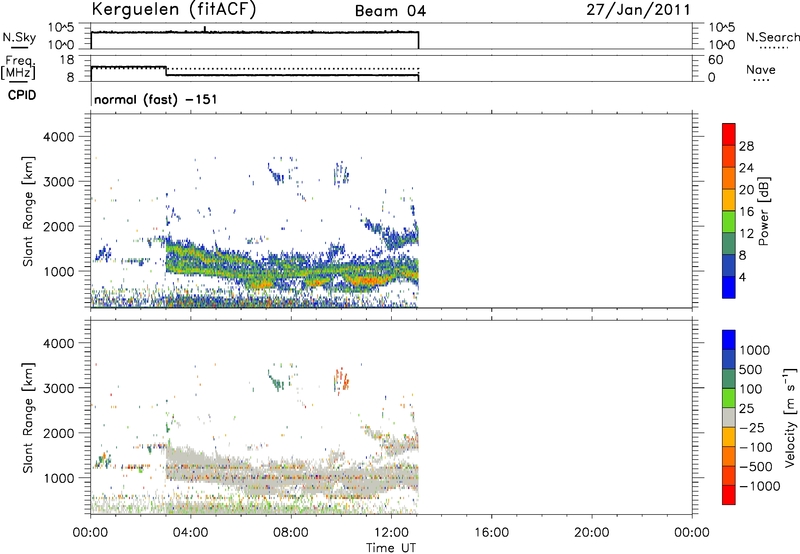Click the Velocity panel 'Slant Range [km]' label
This screenshot has width=800, height=554.
click(x=28, y=418)
